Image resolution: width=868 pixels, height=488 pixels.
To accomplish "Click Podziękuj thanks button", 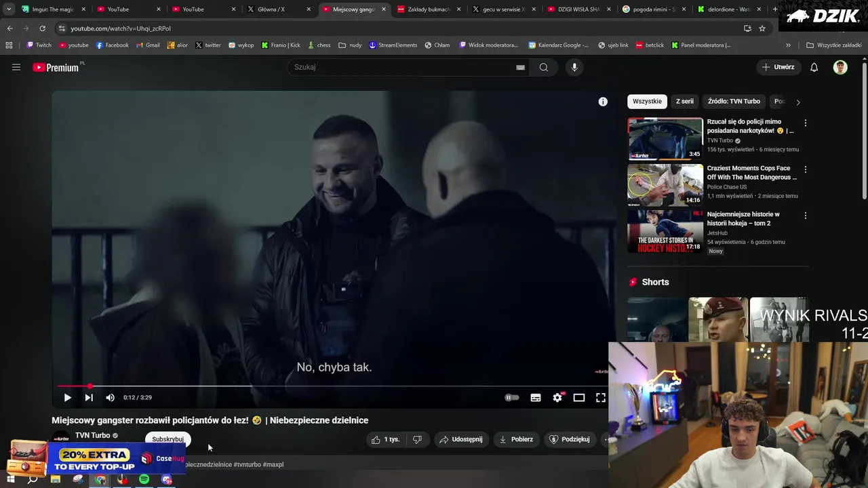I will tap(570, 439).
